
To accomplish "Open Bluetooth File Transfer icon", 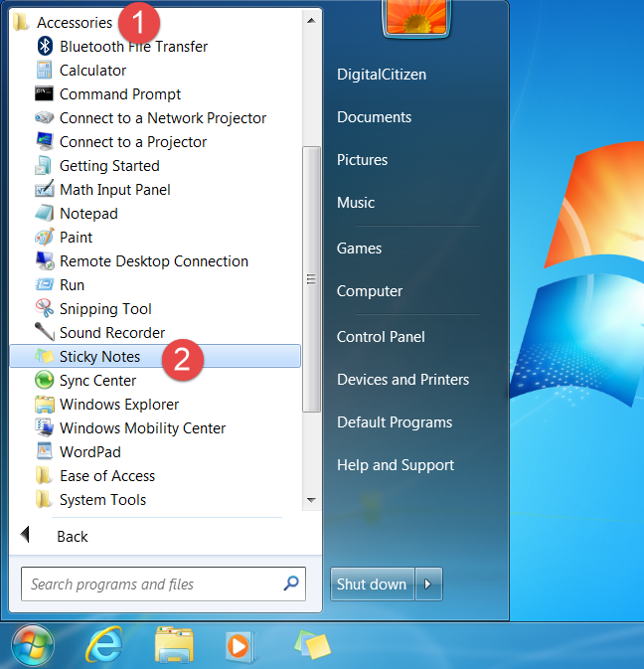I will coord(45,46).
